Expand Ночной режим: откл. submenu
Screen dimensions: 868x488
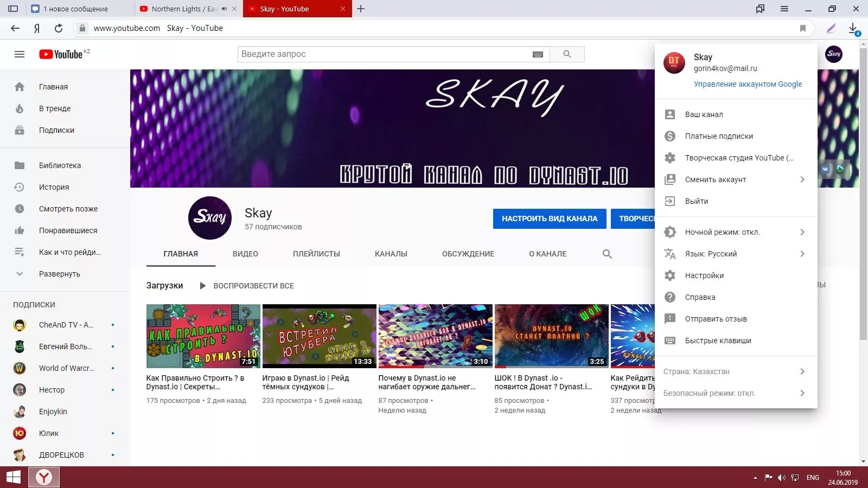[x=802, y=232]
